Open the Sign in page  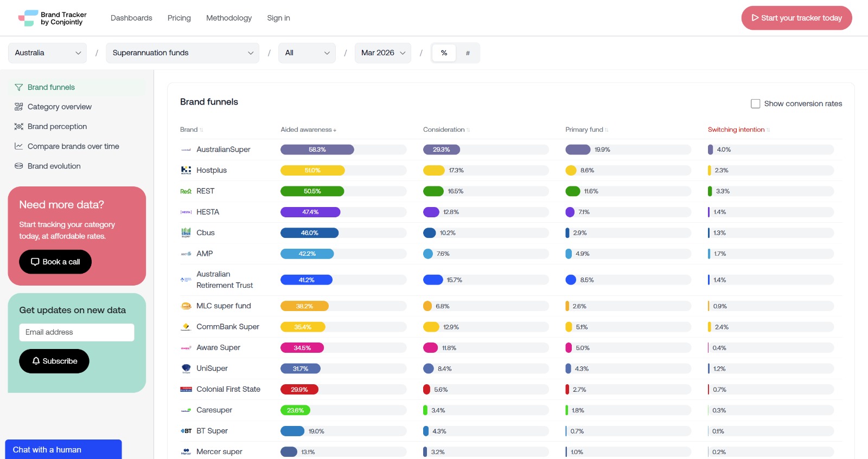coord(278,18)
